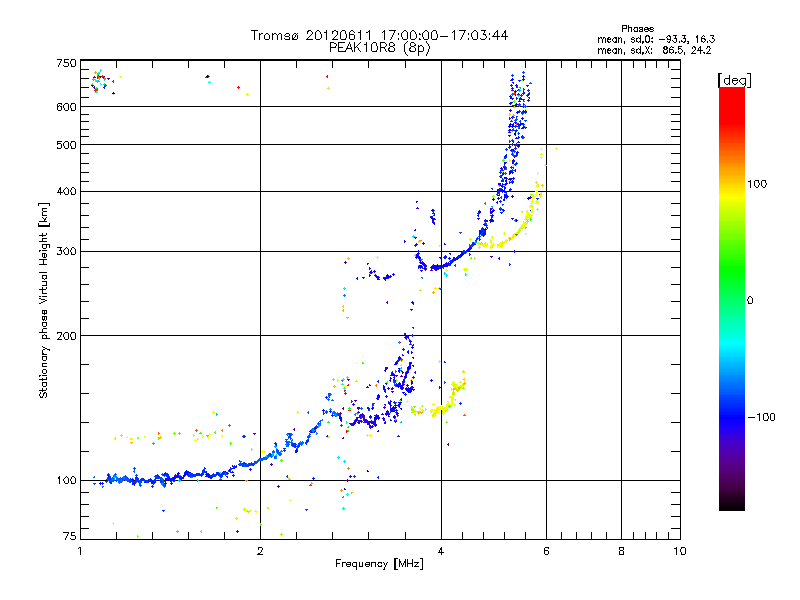The height and width of the screenshot is (600, 800).
Task: Click the blue O-mode trace near 100 km
Action: (168, 478)
